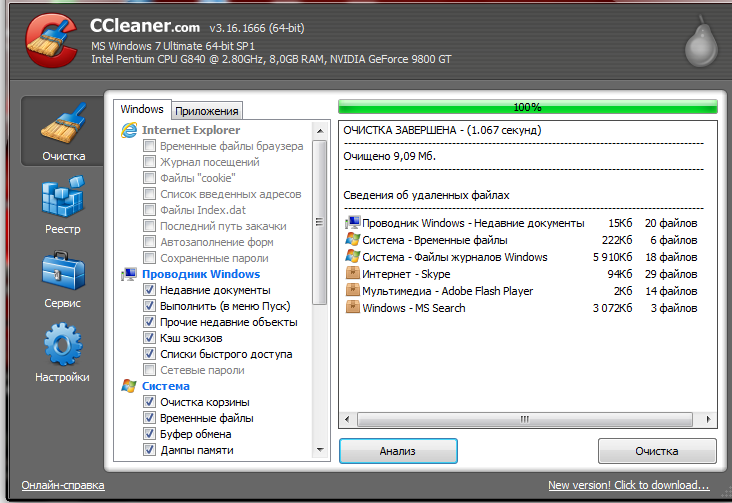Switch to the Windows tab
The height and width of the screenshot is (503, 732).
pyautogui.click(x=142, y=109)
